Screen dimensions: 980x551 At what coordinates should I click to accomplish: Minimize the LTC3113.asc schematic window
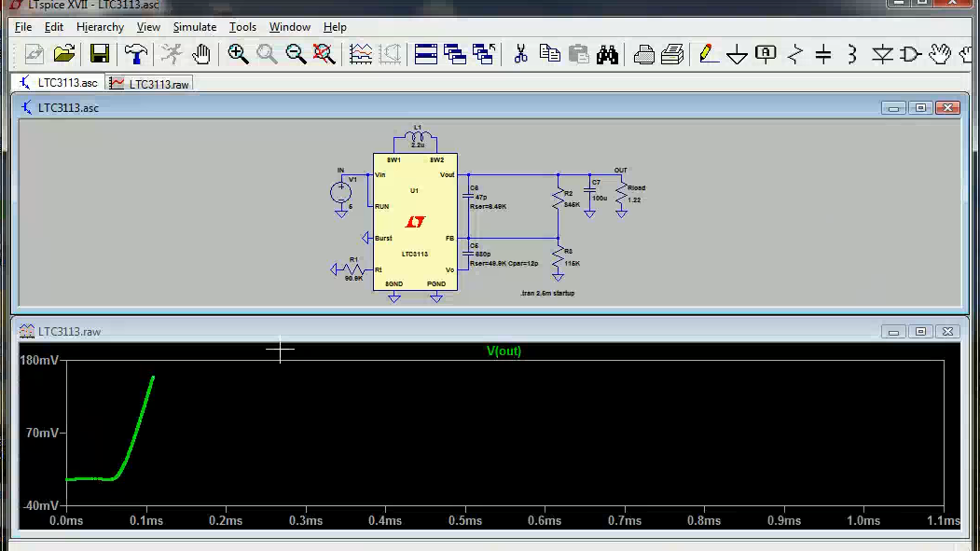(x=893, y=107)
